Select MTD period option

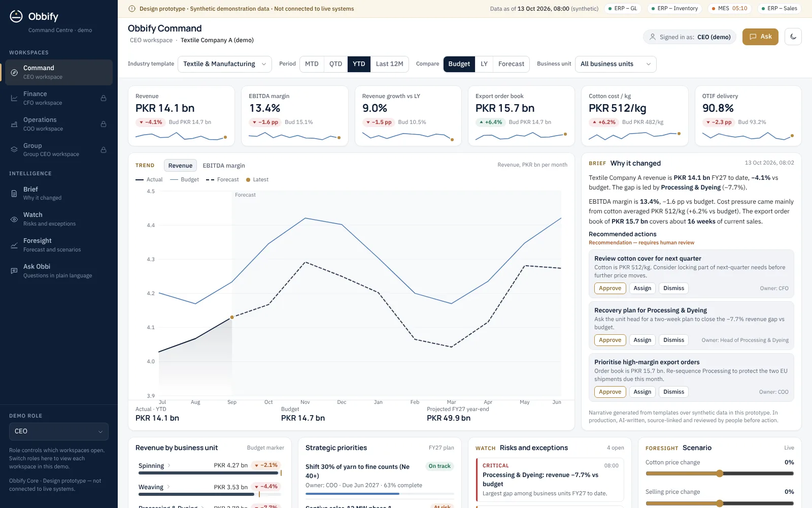(x=312, y=64)
